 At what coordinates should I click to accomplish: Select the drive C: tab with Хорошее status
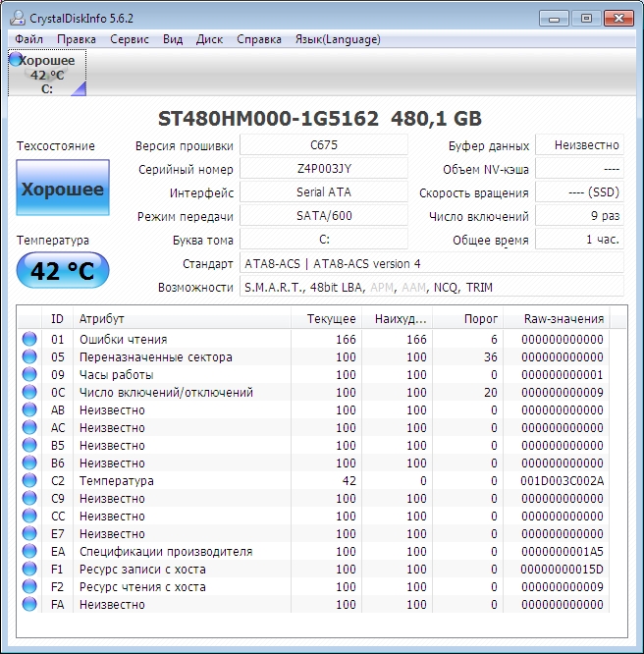pyautogui.click(x=47, y=74)
